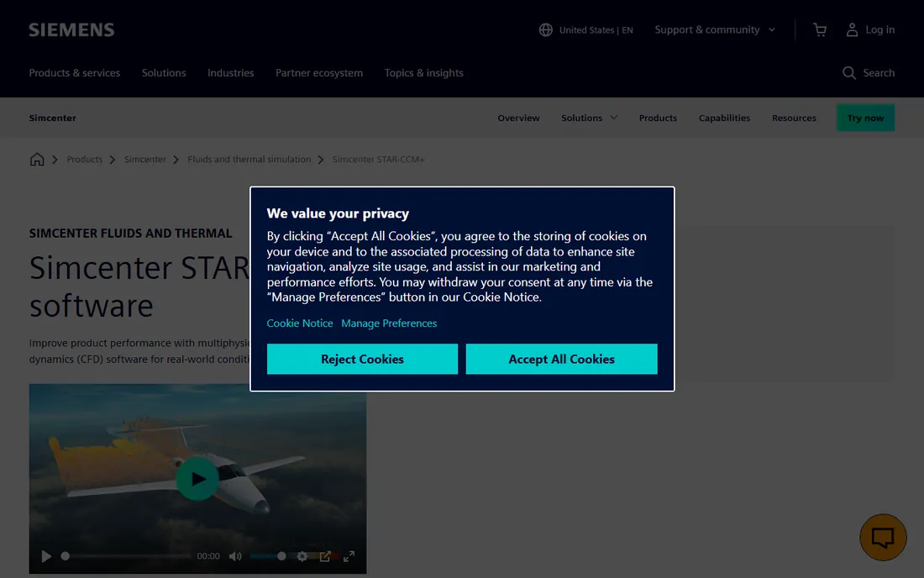Open the chat widget icon
Screen dimensions: 924x578
883,537
